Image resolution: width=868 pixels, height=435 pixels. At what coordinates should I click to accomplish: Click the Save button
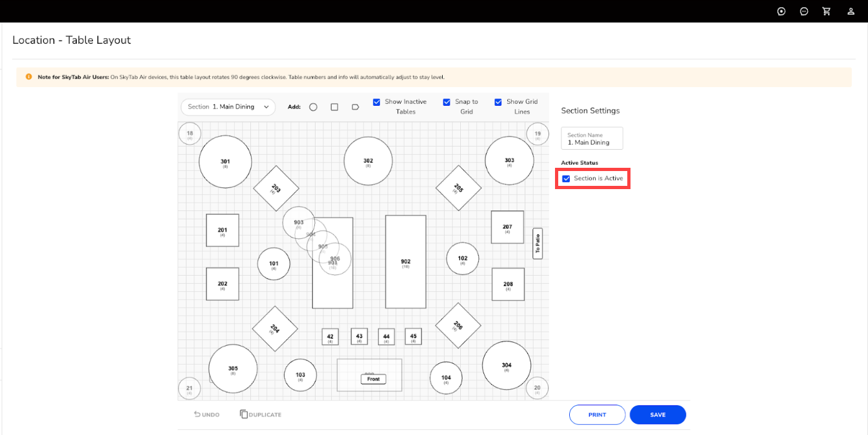(658, 415)
